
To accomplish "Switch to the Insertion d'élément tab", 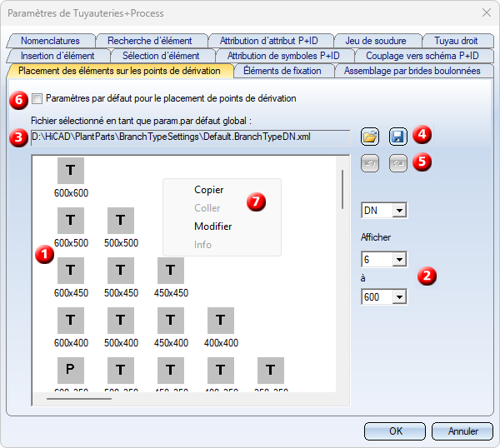I will coord(57,56).
